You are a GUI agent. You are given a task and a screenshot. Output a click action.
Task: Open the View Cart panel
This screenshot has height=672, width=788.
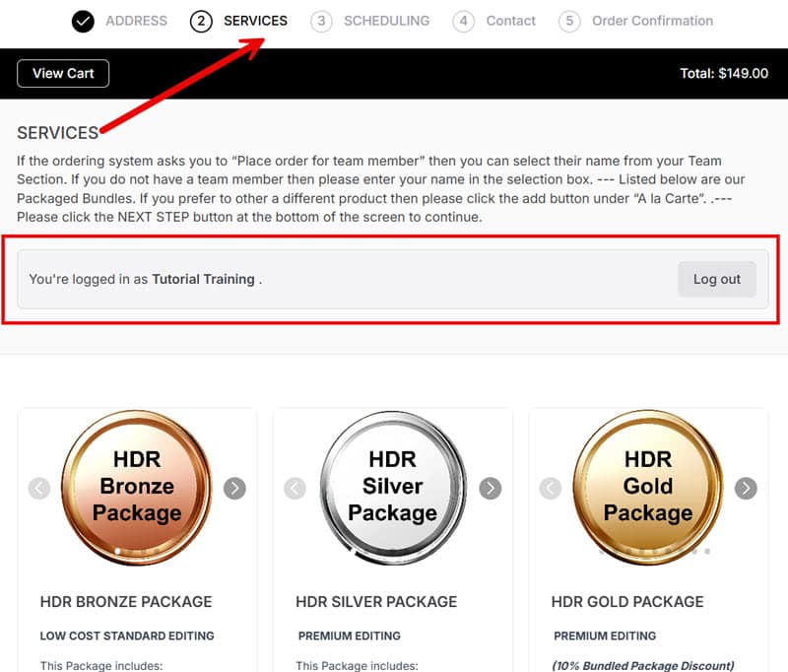[x=62, y=73]
